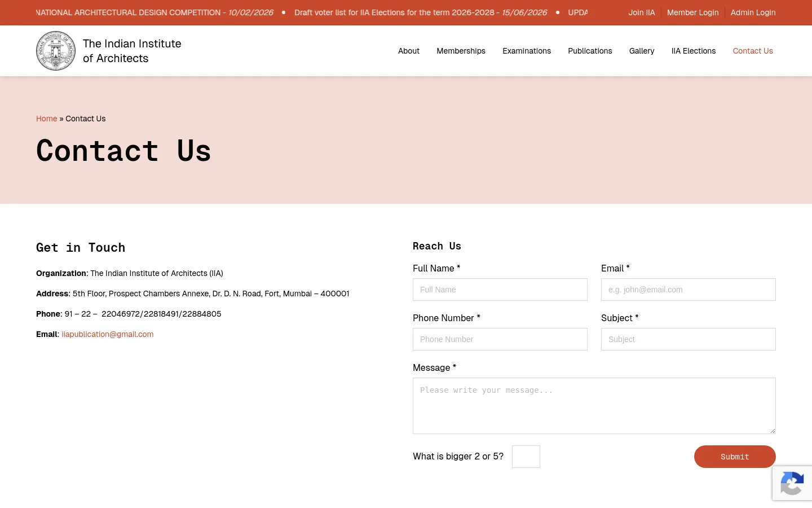Click the phone numbers line '22046972/22818491/22884805'
The height and width of the screenshot is (508, 812).
pos(161,314)
